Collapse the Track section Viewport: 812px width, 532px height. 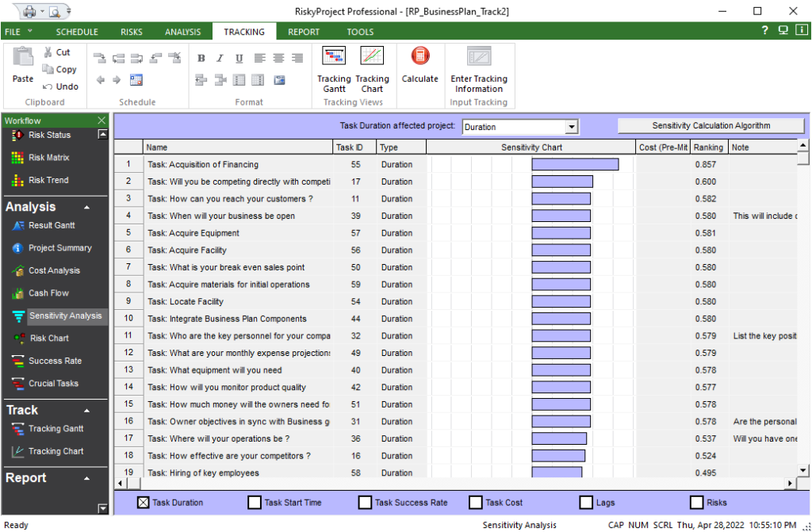pos(87,410)
